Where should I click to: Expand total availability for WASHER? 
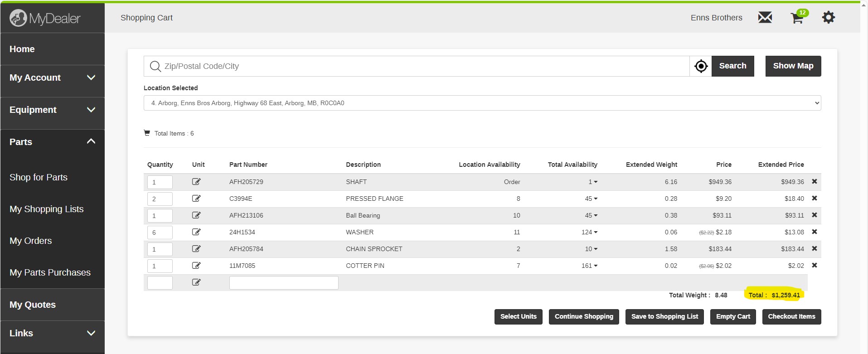click(x=590, y=232)
